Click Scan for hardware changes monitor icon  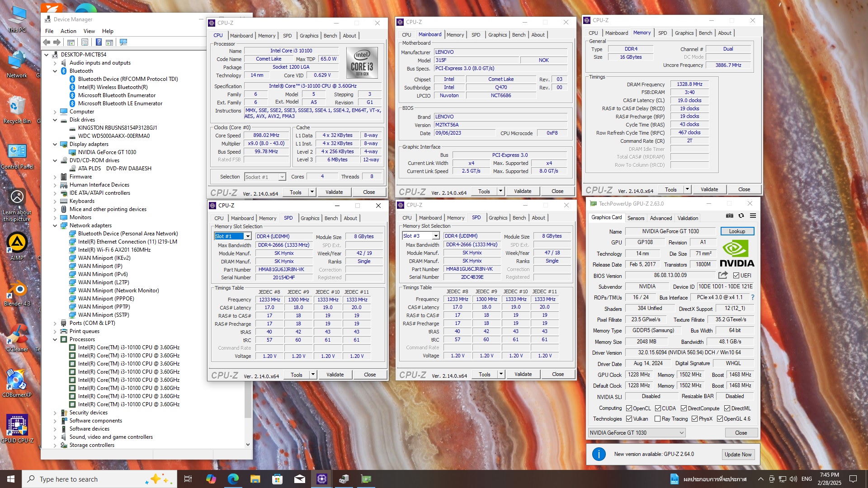click(x=123, y=42)
